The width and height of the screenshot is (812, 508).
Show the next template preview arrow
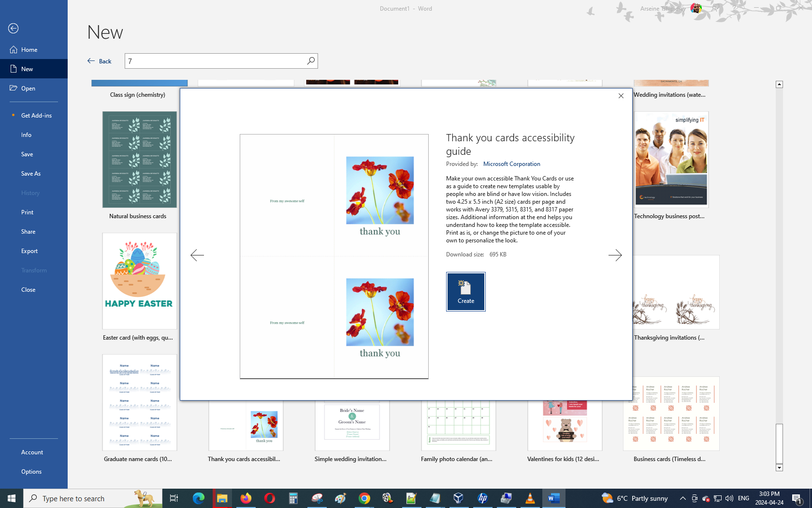pos(615,255)
